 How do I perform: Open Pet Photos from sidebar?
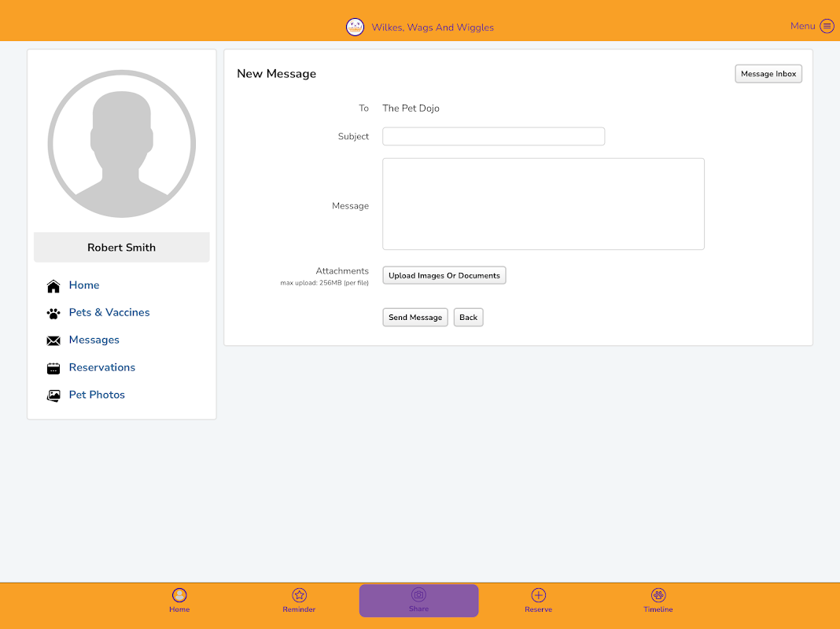(x=97, y=395)
